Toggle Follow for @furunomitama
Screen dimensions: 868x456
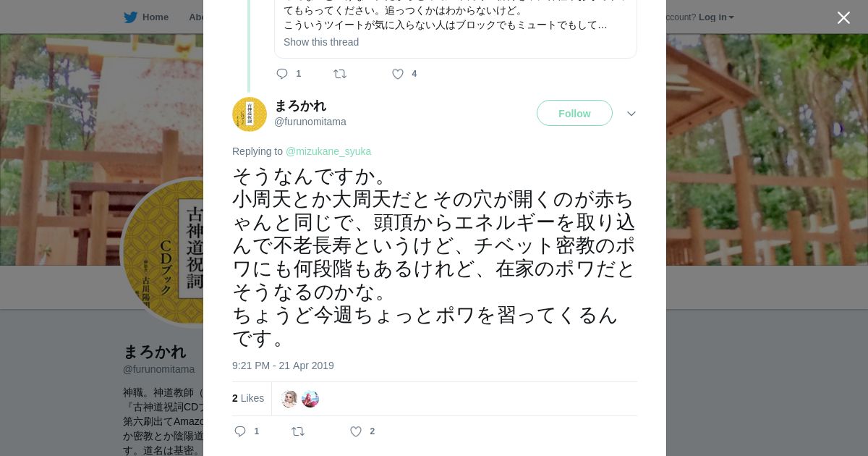pyautogui.click(x=574, y=113)
